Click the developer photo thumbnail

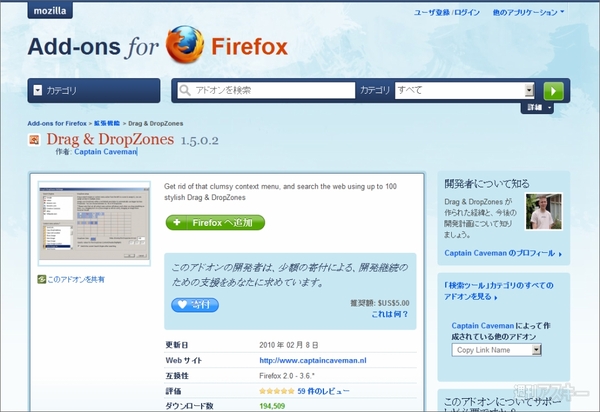[x=544, y=212]
